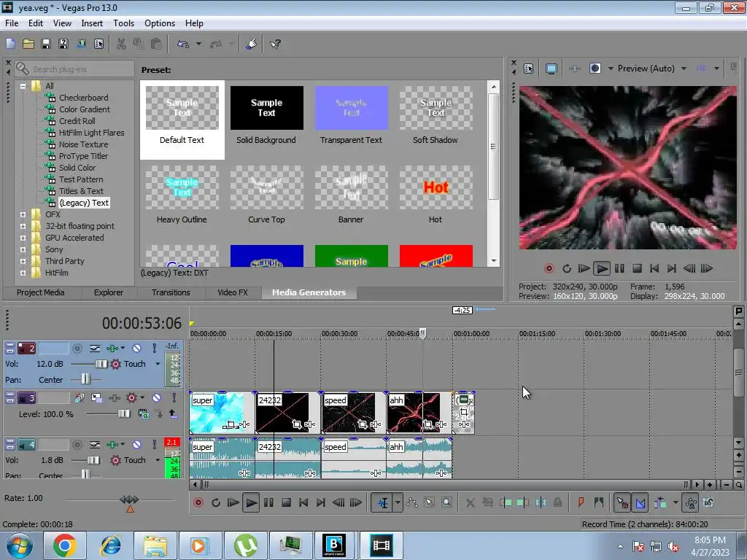Image resolution: width=747 pixels, height=560 pixels.
Task: Open Preview (Auto) quality dropdown
Action: coord(684,69)
